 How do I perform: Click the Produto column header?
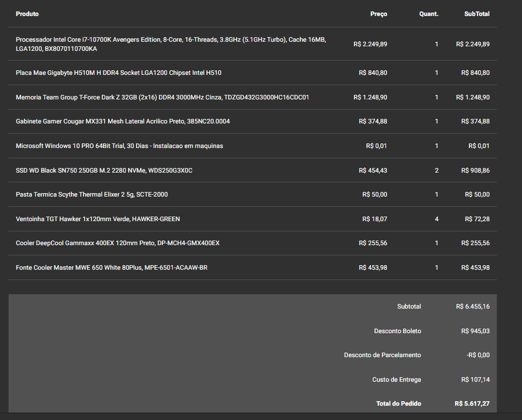[27, 14]
